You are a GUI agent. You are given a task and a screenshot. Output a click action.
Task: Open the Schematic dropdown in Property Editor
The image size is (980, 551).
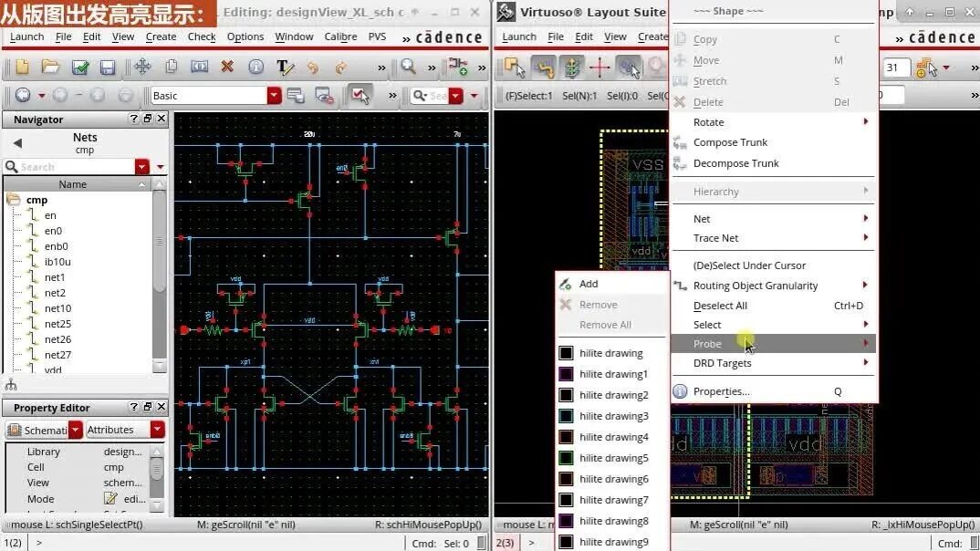coord(76,430)
